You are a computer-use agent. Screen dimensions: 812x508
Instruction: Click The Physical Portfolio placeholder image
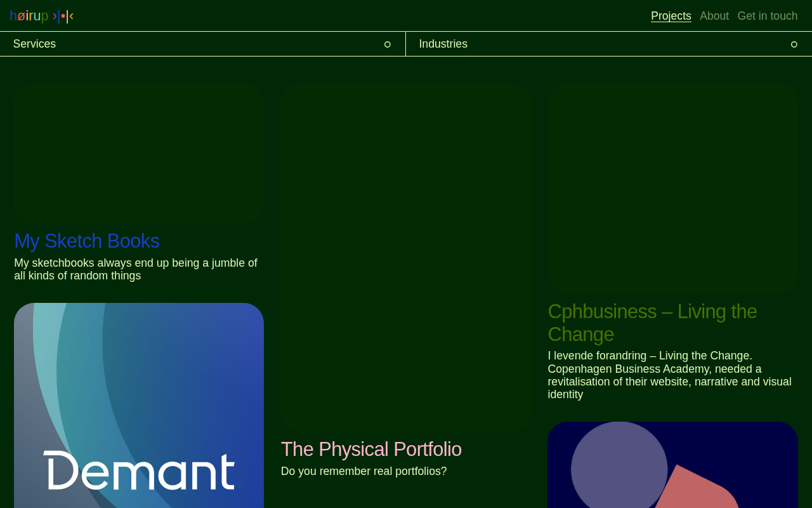(x=406, y=257)
